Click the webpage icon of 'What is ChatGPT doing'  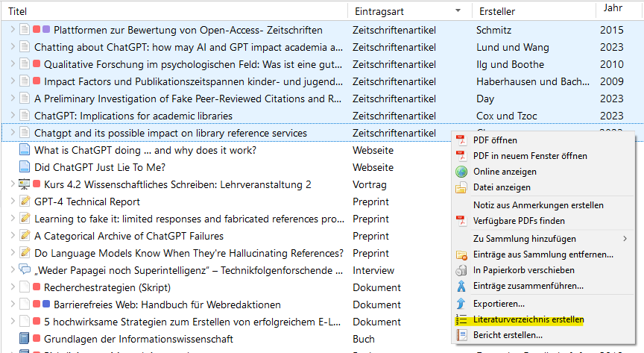[25, 150]
